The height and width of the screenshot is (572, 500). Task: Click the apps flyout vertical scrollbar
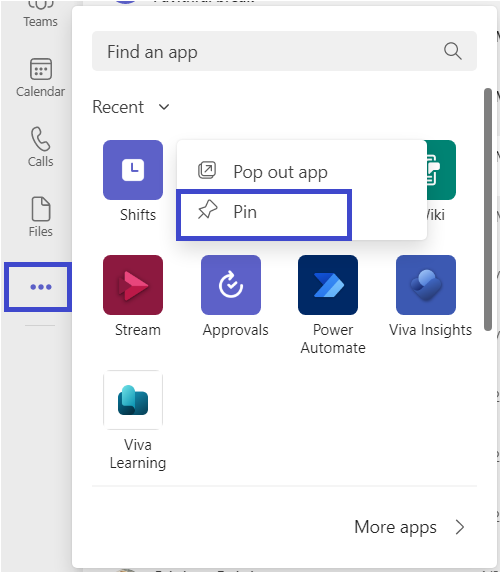tap(488, 210)
